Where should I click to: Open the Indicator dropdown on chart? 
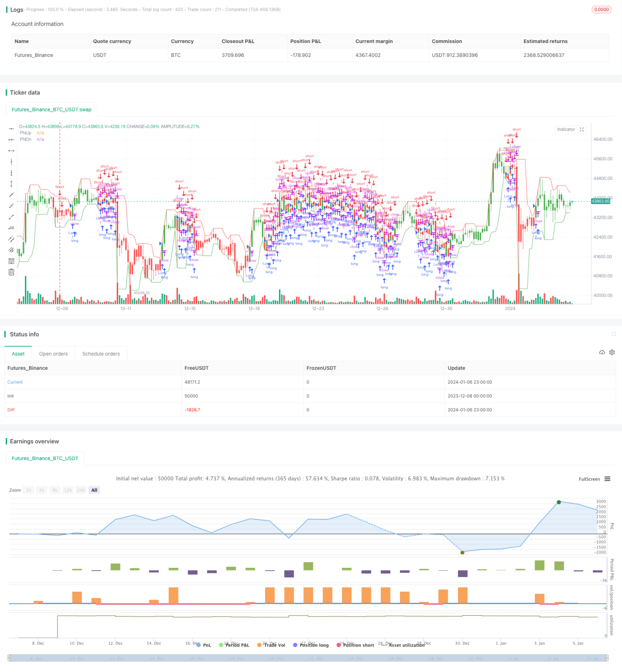tap(566, 130)
